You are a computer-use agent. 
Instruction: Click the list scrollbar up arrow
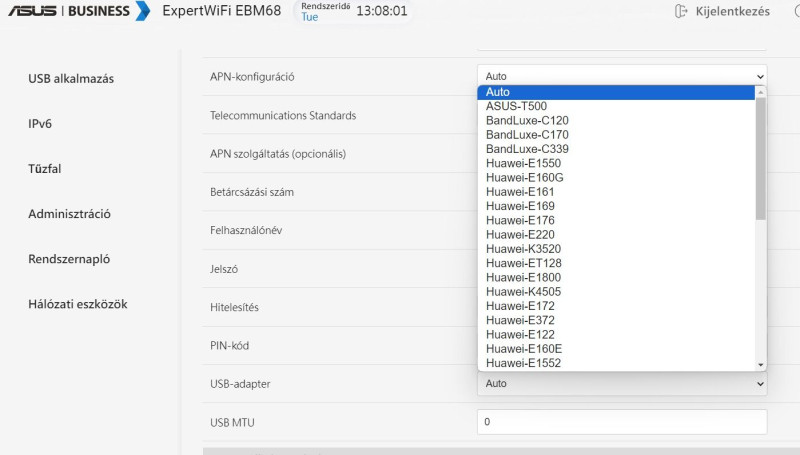click(x=761, y=92)
